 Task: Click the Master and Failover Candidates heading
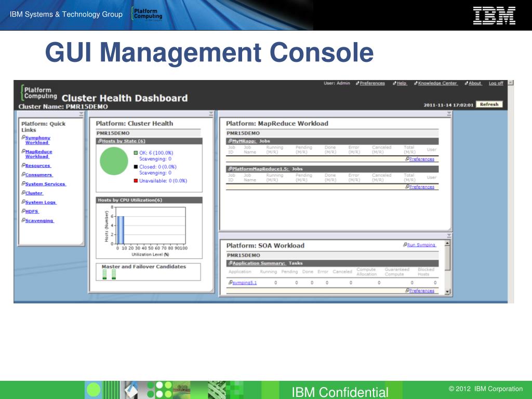pyautogui.click(x=144, y=267)
